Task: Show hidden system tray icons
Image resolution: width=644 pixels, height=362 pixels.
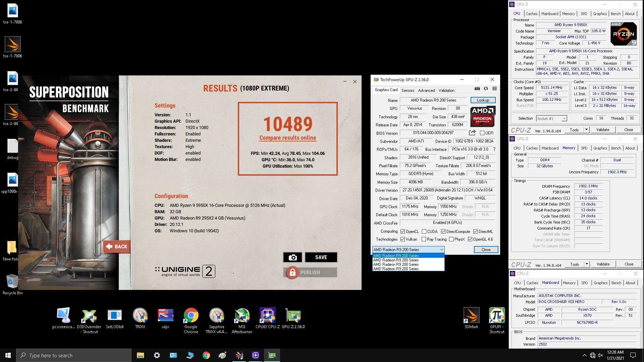Action: click(584, 355)
